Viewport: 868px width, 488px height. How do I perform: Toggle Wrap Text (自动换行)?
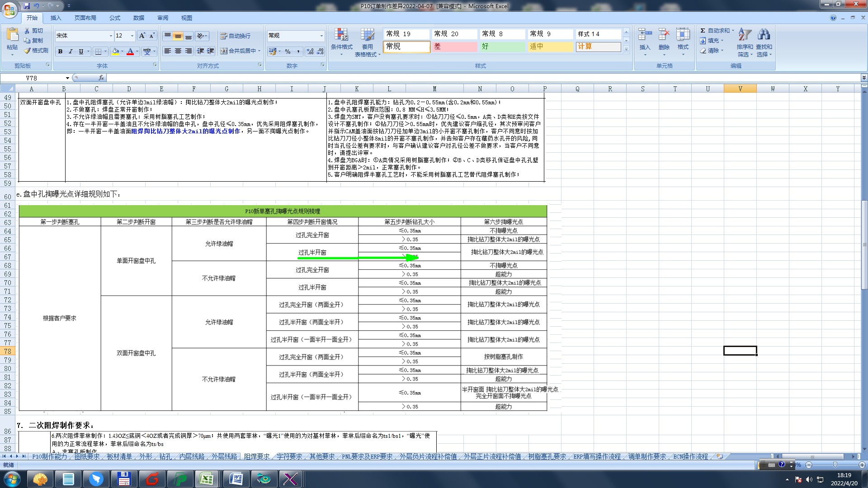click(235, 36)
